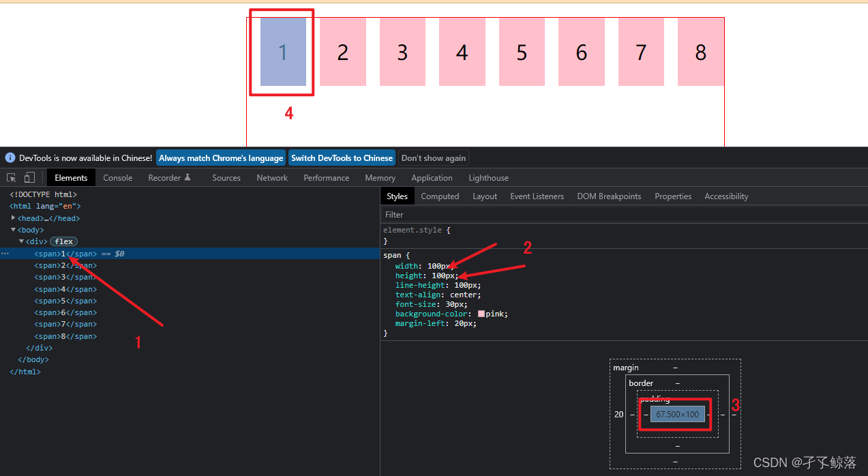The height and width of the screenshot is (476, 868).
Task: Open the Memory tab
Action: click(380, 177)
